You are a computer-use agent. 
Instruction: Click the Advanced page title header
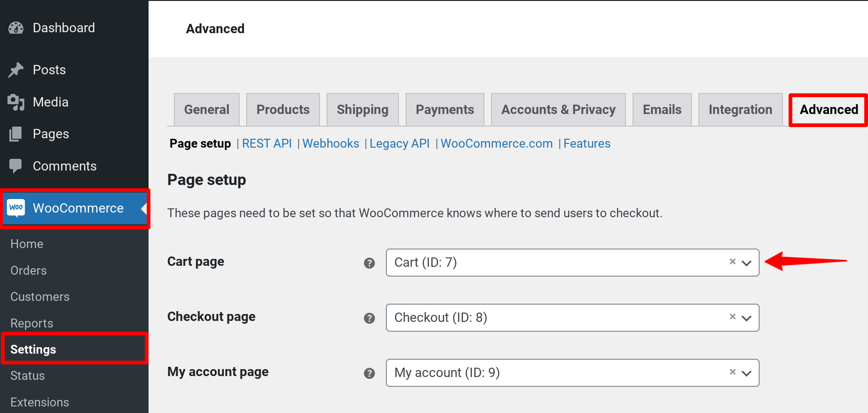pyautogui.click(x=215, y=29)
